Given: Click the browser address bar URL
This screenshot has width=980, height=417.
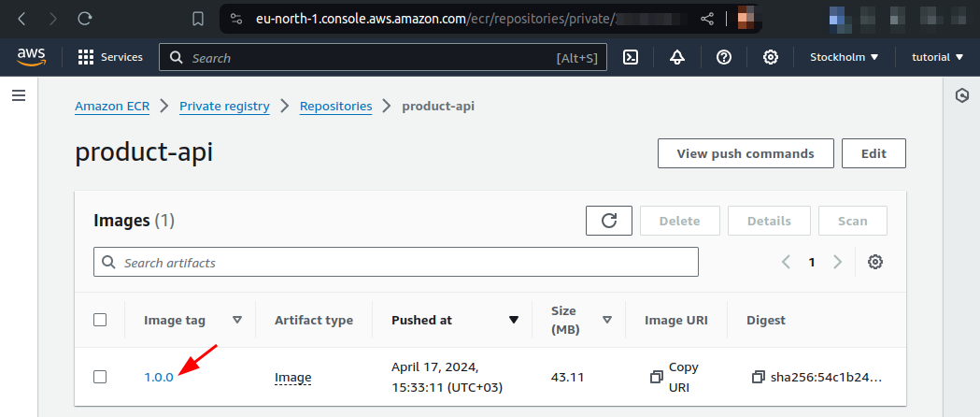Looking at the screenshot, I should click(x=434, y=20).
